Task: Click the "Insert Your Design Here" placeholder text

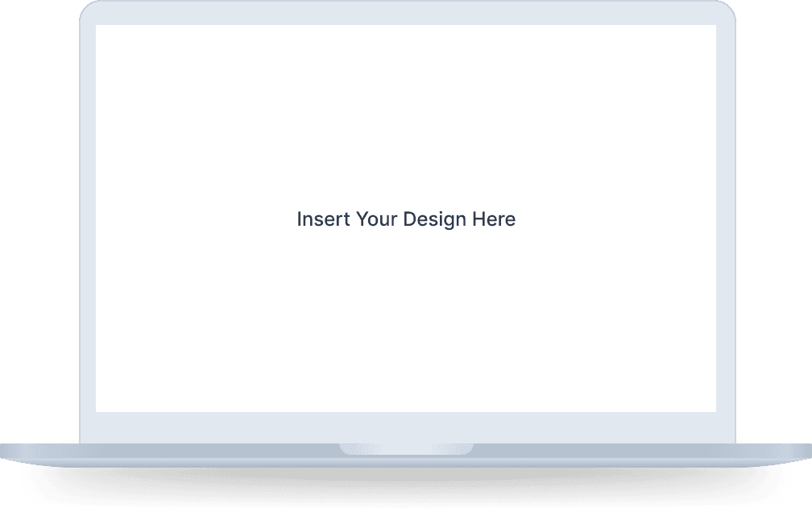Action: (406, 219)
